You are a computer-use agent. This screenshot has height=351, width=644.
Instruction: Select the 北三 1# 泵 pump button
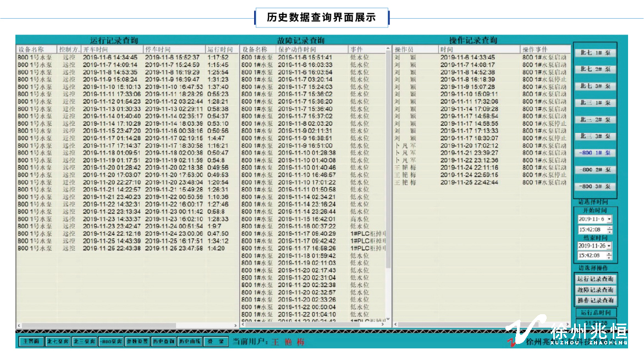(x=595, y=103)
